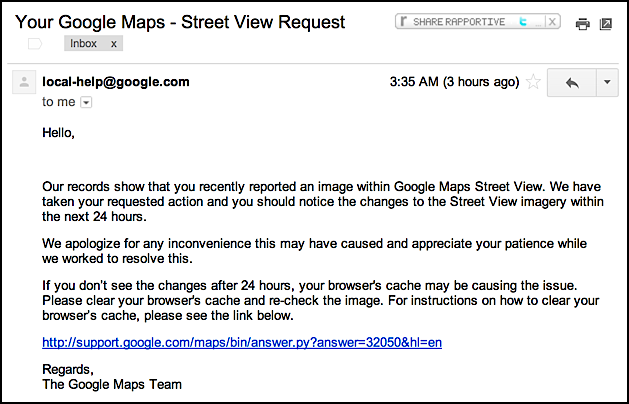Screen dimensions: 629x404
Task: Close the Share Rapportive banner
Action: 552,22
